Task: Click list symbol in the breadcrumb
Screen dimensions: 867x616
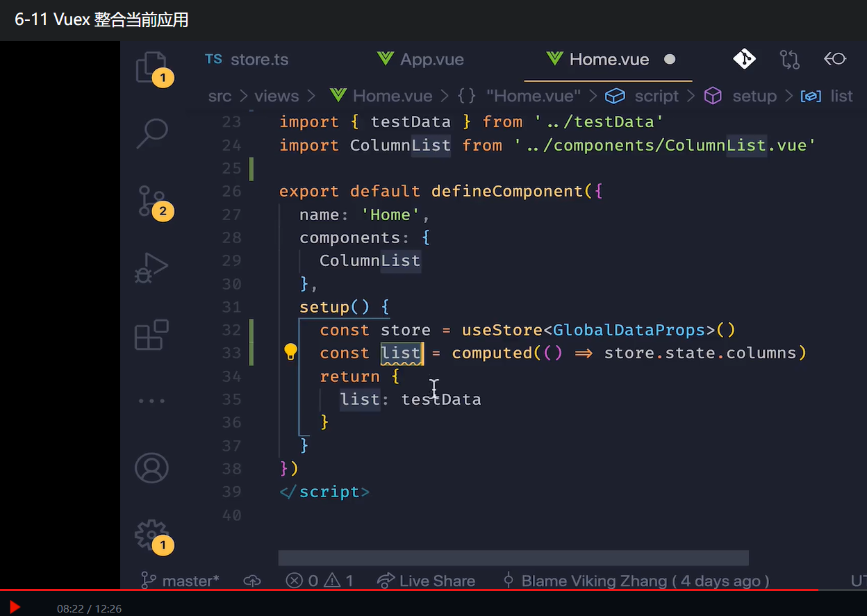Action: pyautogui.click(x=827, y=96)
